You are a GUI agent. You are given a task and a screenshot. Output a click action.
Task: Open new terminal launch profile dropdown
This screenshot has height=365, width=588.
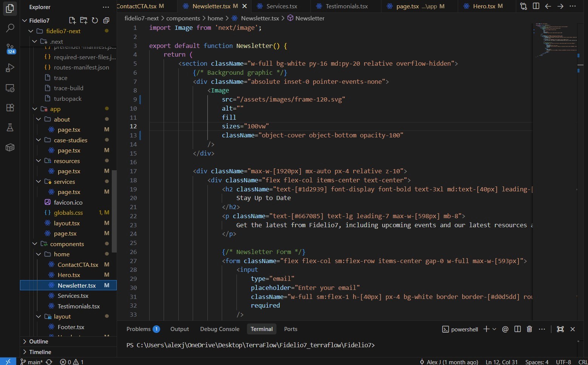pyautogui.click(x=494, y=329)
